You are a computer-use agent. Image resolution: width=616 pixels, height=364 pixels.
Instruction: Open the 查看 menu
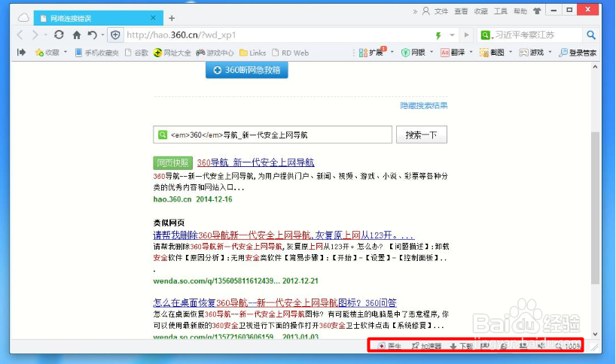coord(461,11)
